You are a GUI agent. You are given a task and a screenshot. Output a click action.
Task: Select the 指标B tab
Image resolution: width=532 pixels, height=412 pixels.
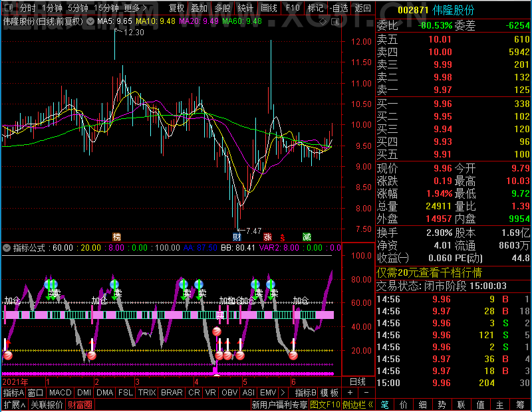[306, 393]
